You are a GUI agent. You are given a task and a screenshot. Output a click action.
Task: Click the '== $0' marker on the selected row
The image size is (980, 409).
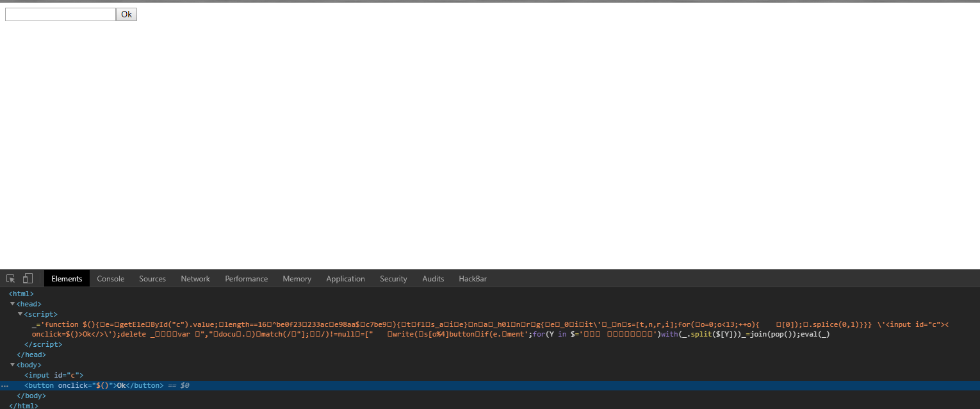178,385
